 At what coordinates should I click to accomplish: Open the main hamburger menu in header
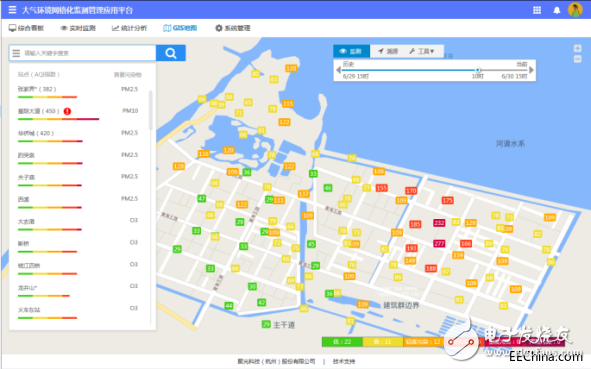[x=12, y=10]
